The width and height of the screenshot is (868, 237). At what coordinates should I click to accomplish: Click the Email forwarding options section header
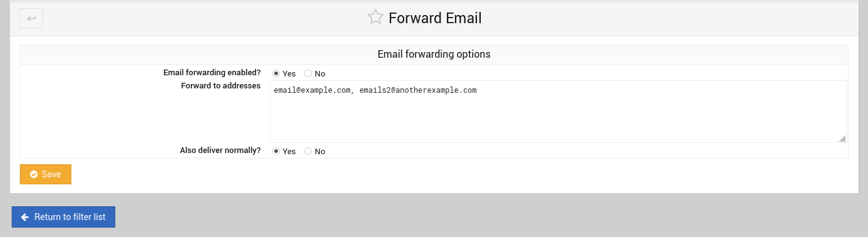434,55
